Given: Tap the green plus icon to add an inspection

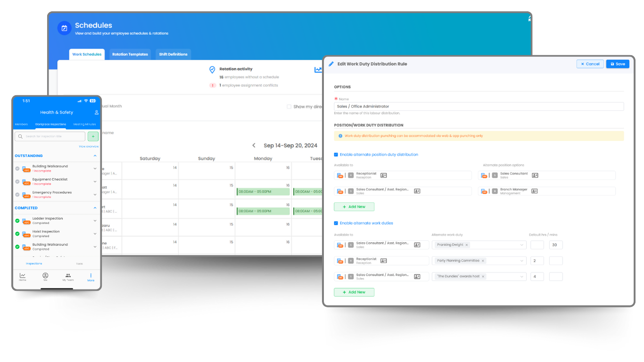Looking at the screenshot, I should pos(93,136).
